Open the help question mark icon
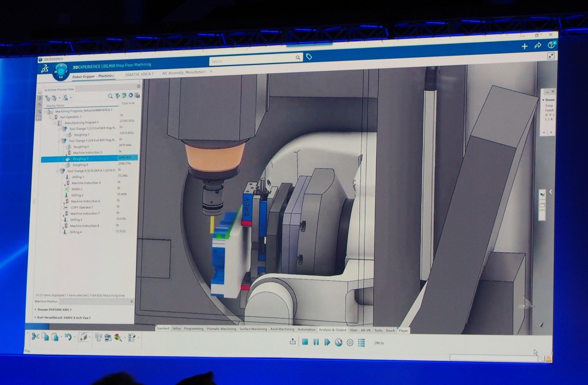The height and width of the screenshot is (385, 588). pos(552,45)
